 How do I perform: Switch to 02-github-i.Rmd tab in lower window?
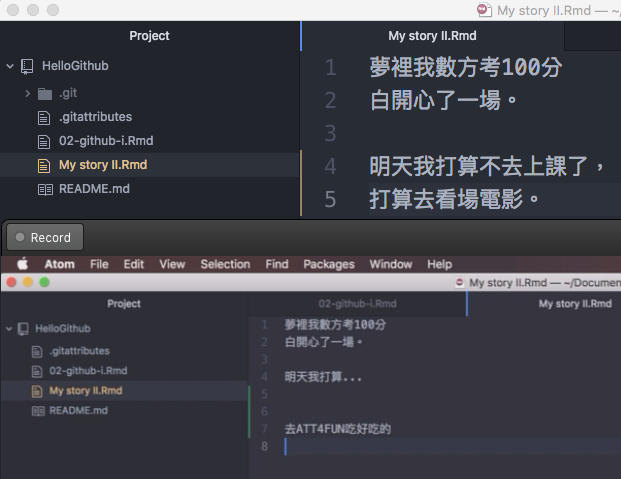click(x=357, y=304)
